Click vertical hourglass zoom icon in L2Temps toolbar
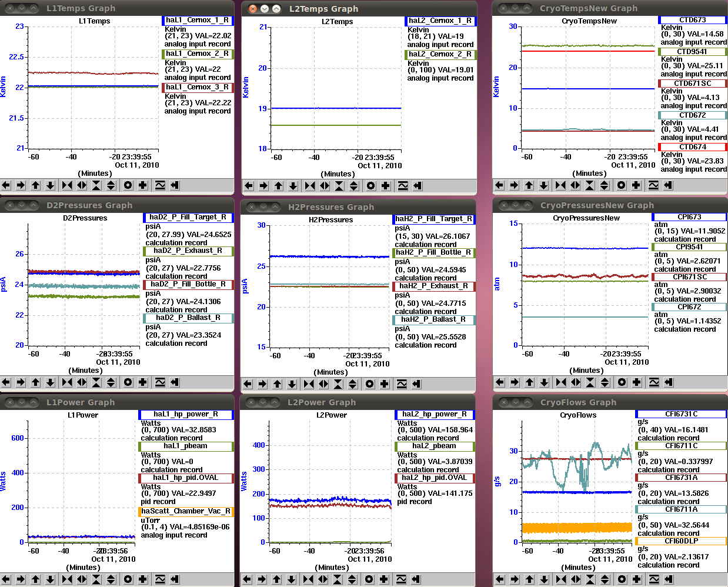The image size is (728, 587). (339, 186)
